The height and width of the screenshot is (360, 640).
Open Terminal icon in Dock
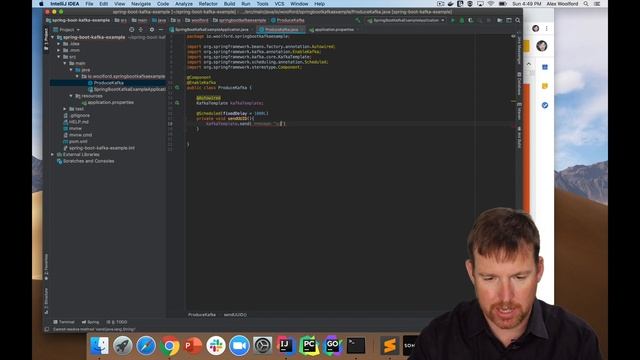tap(356, 346)
